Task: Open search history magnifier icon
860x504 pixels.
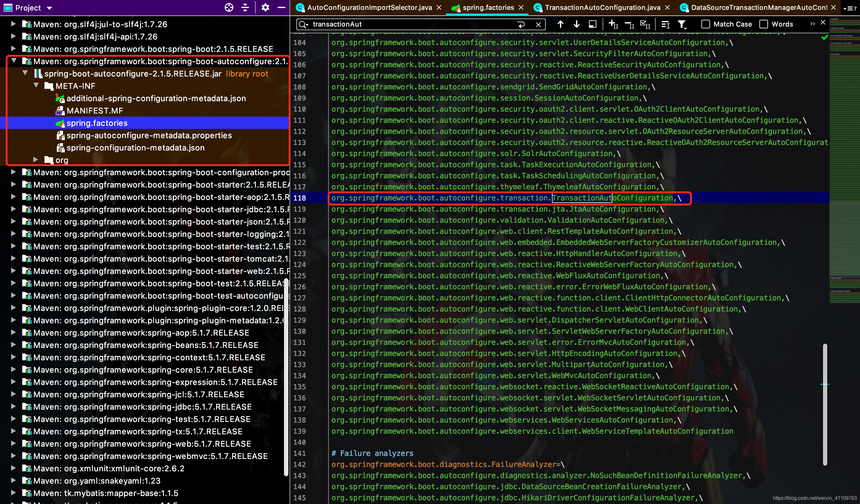Action: 303,24
